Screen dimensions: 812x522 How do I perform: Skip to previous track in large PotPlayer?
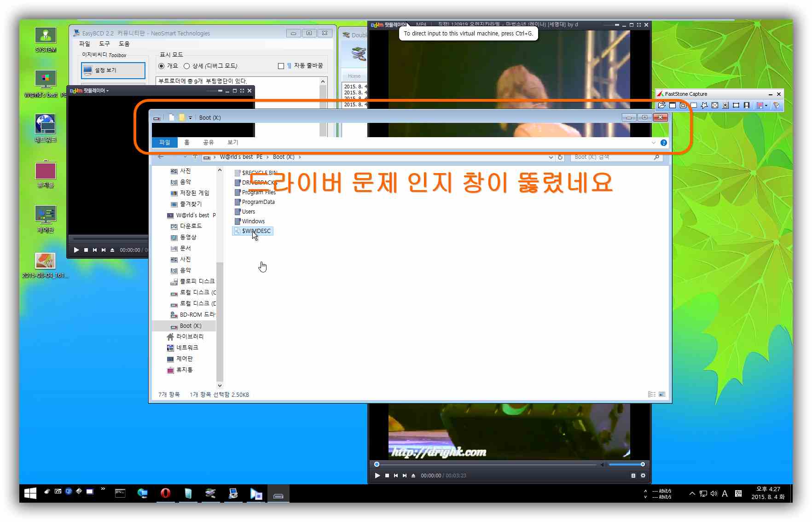(x=396, y=476)
